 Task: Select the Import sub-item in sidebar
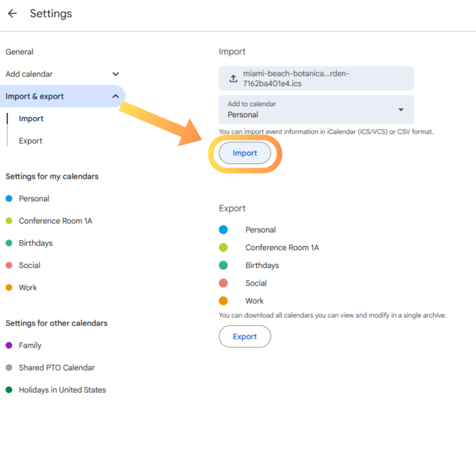31,118
